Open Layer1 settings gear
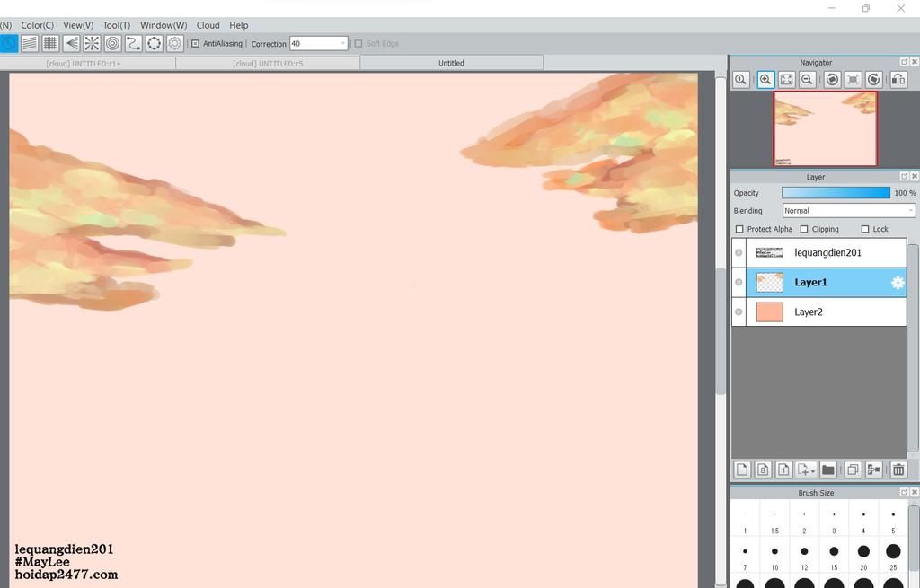 pyautogui.click(x=898, y=283)
